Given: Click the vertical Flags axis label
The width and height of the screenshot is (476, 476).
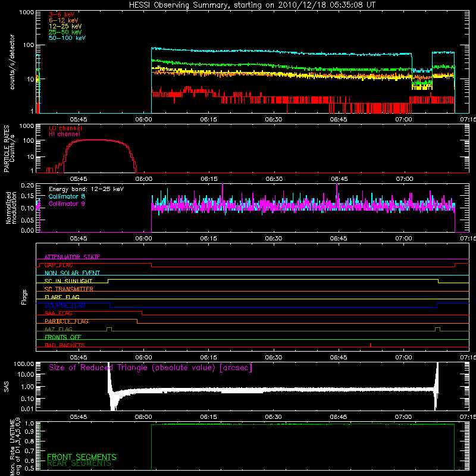Looking at the screenshot, I should 24,297.
